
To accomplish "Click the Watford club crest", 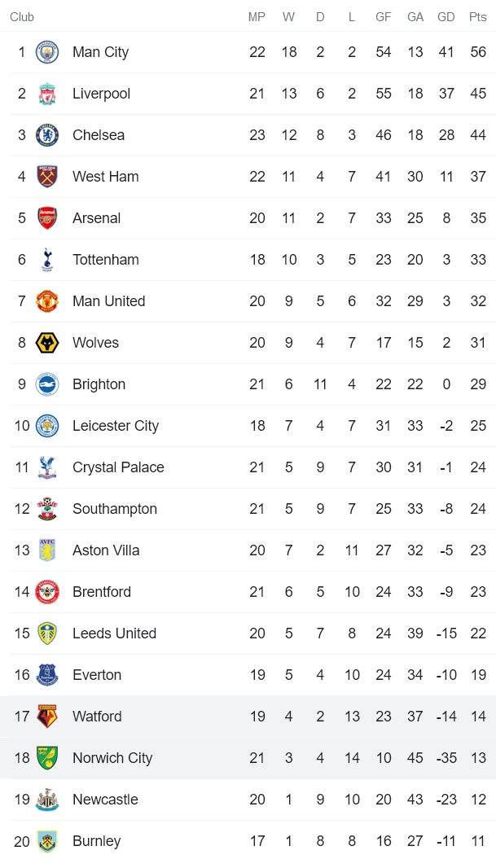I will click(x=48, y=716).
